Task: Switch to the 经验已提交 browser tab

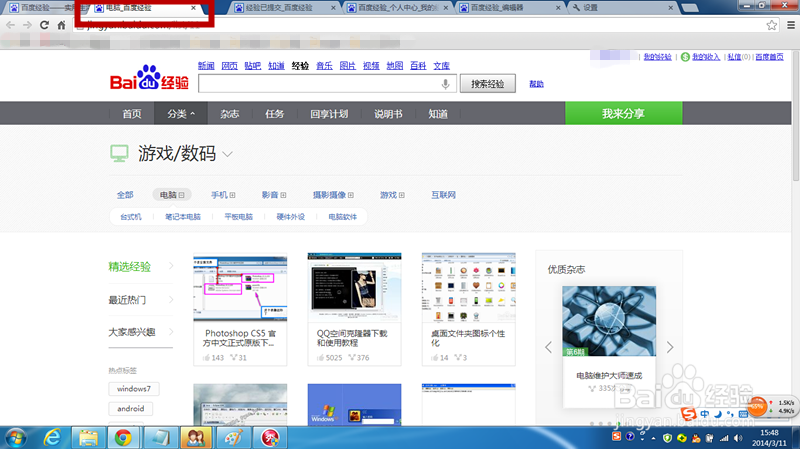Action: (285, 8)
